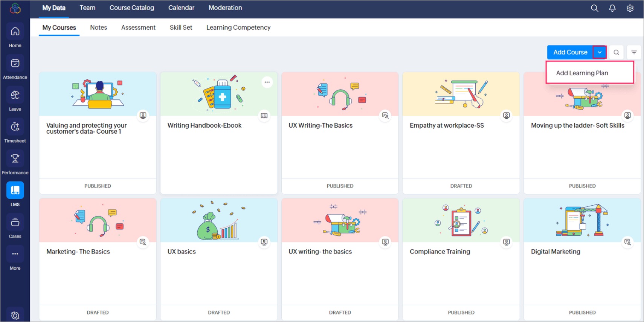Viewport: 644px width, 322px height.
Task: Click course type icon on Writing Handbook-Ebook
Action: coord(264,116)
